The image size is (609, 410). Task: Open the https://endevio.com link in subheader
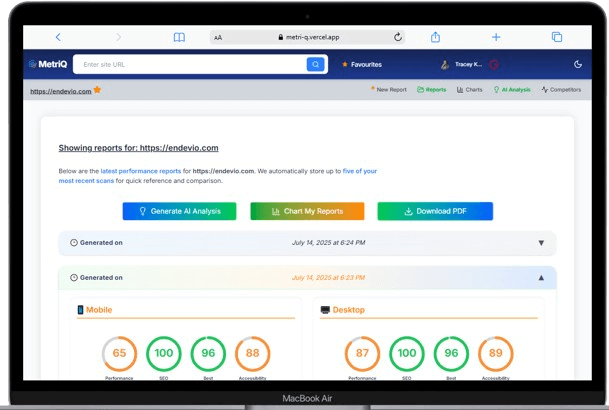[61, 91]
